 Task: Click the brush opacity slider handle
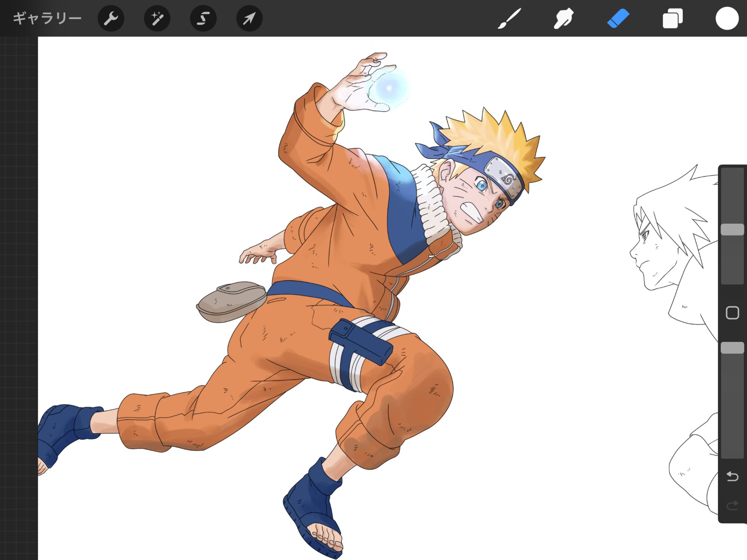pos(732,348)
